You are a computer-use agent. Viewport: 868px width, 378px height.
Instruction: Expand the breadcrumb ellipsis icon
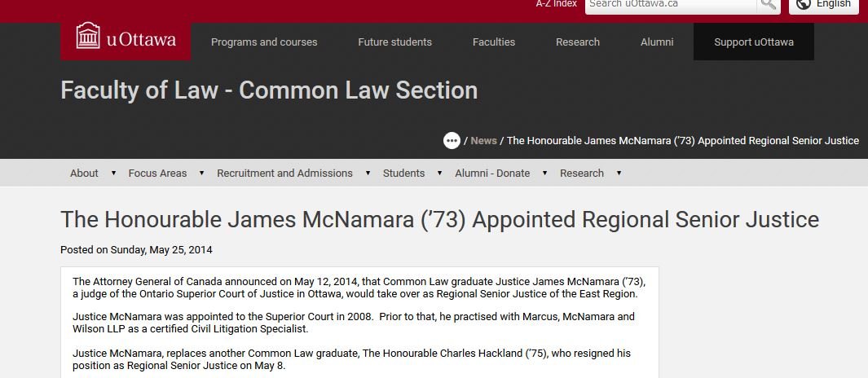(x=452, y=141)
